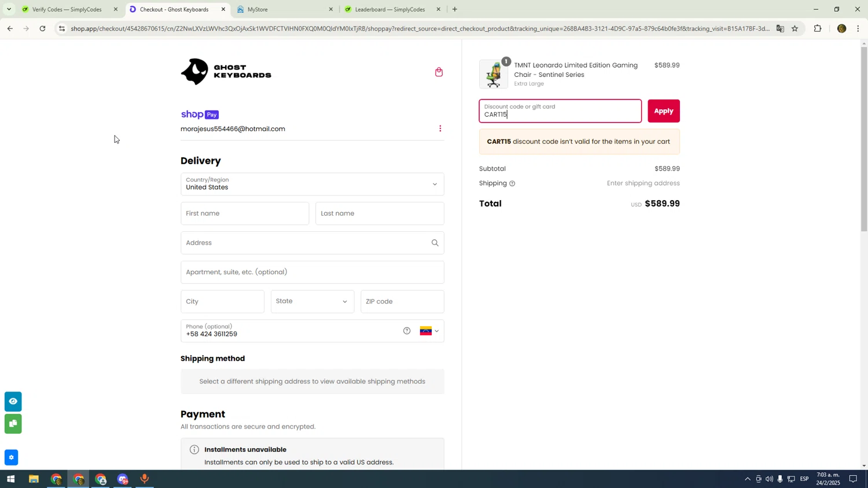Click the Last name field

tap(380, 214)
